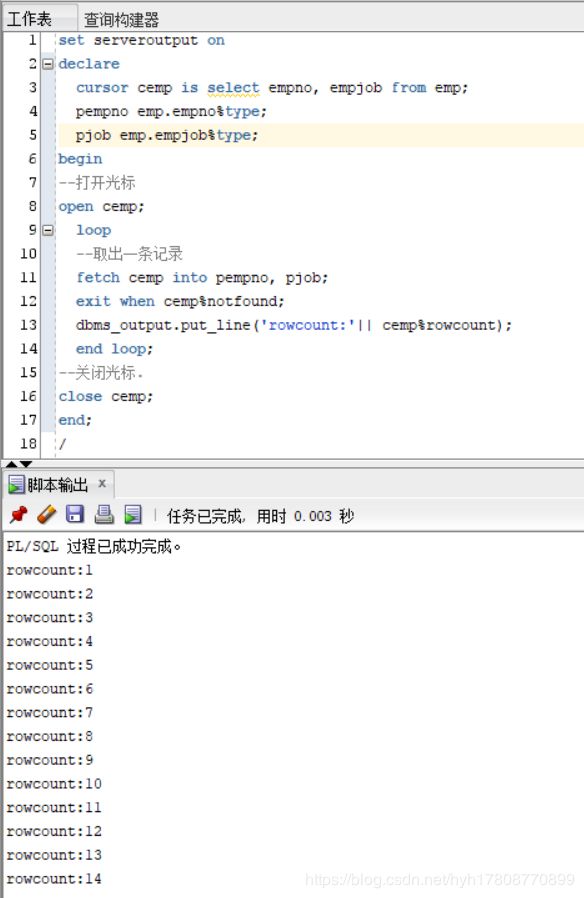Click output row 'rowcount:7'
Screen dimensions: 584x898
(49, 713)
